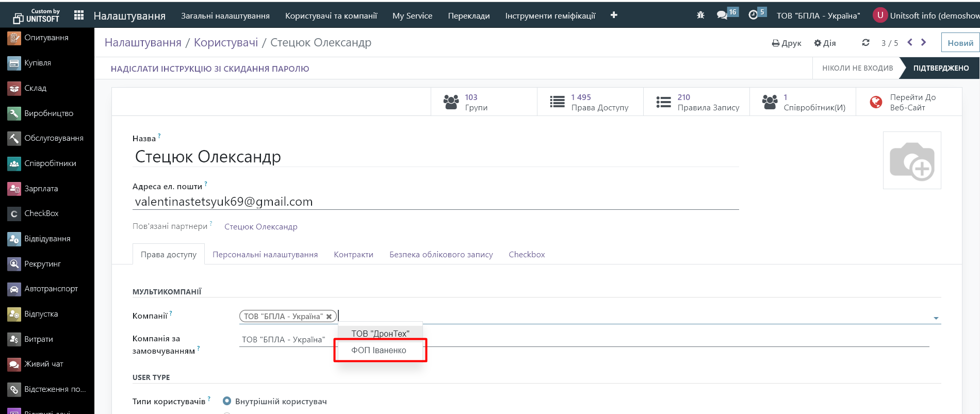Click the bug debug icon in top bar

(x=700, y=15)
